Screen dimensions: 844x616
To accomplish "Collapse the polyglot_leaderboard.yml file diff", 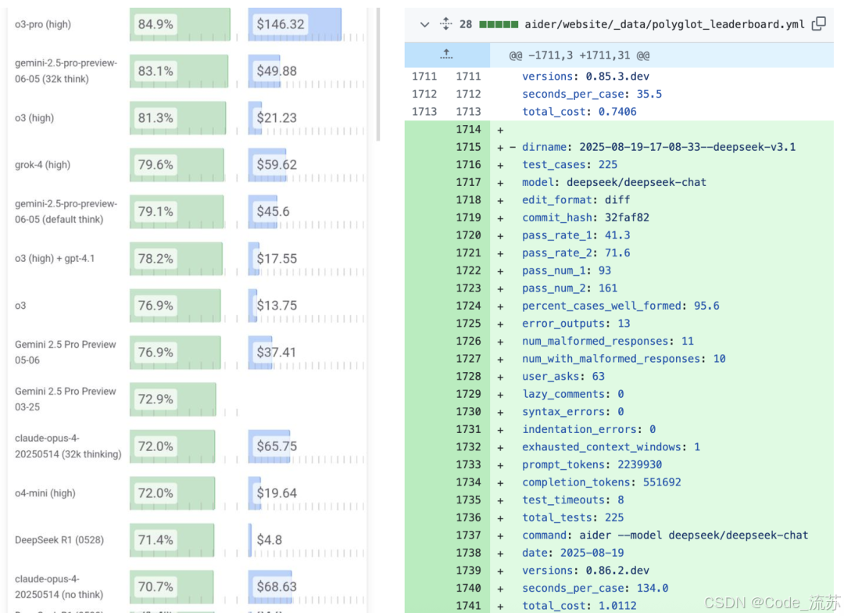I will coord(424,25).
